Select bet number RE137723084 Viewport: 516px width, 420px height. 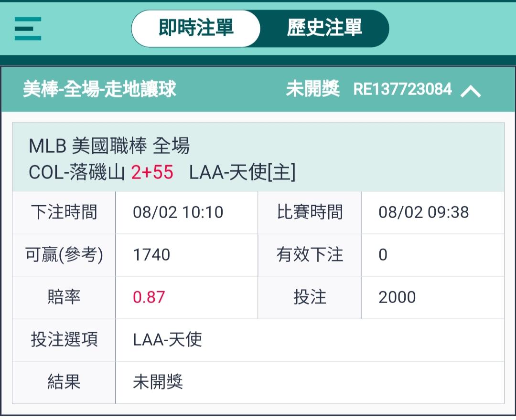402,89
